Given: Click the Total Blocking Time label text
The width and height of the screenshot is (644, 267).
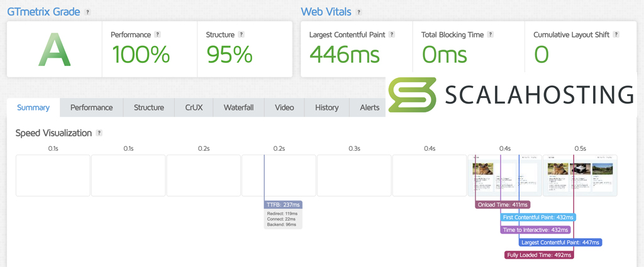Looking at the screenshot, I should [453, 35].
